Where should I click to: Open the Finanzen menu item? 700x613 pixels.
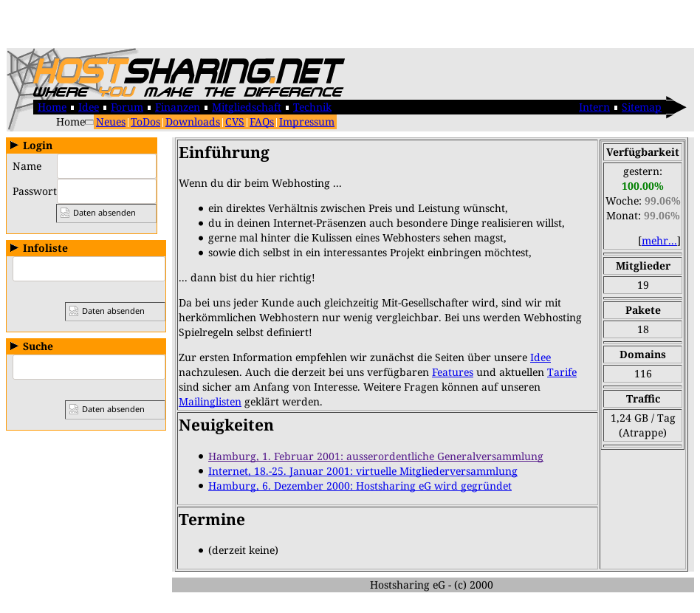point(177,107)
